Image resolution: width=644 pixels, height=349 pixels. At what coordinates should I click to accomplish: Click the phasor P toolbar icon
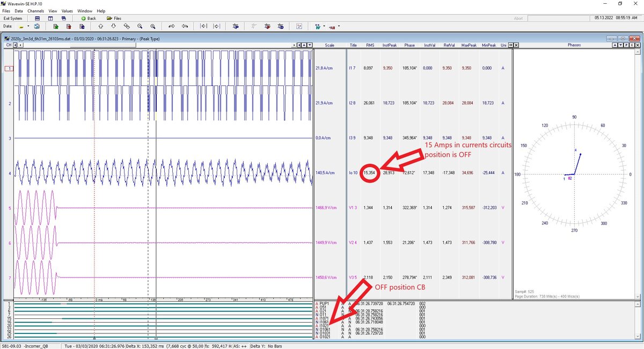236,26
